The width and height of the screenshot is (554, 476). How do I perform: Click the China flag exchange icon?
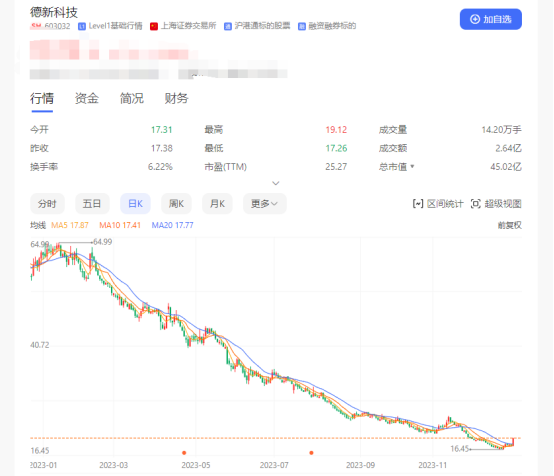pyautogui.click(x=154, y=27)
